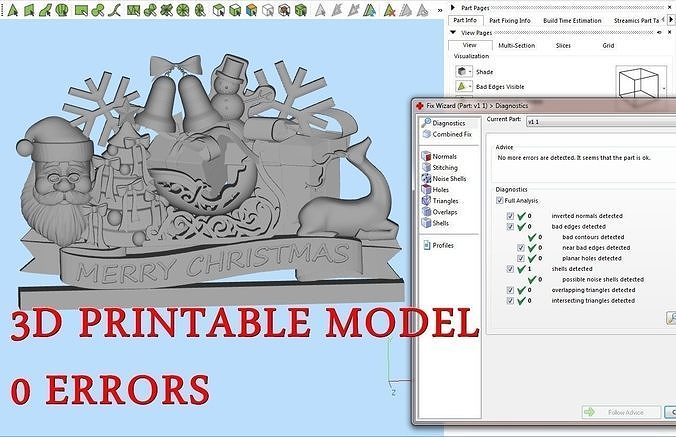Click the triangle with red X icon
Image resolution: width=676 pixels, height=437 pixels.
pos(389,9)
